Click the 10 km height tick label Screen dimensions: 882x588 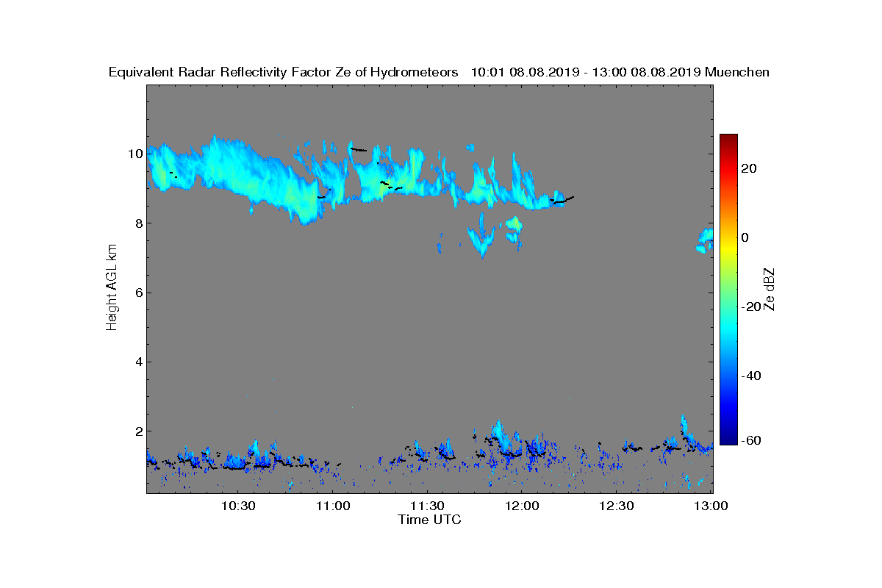click(x=134, y=154)
